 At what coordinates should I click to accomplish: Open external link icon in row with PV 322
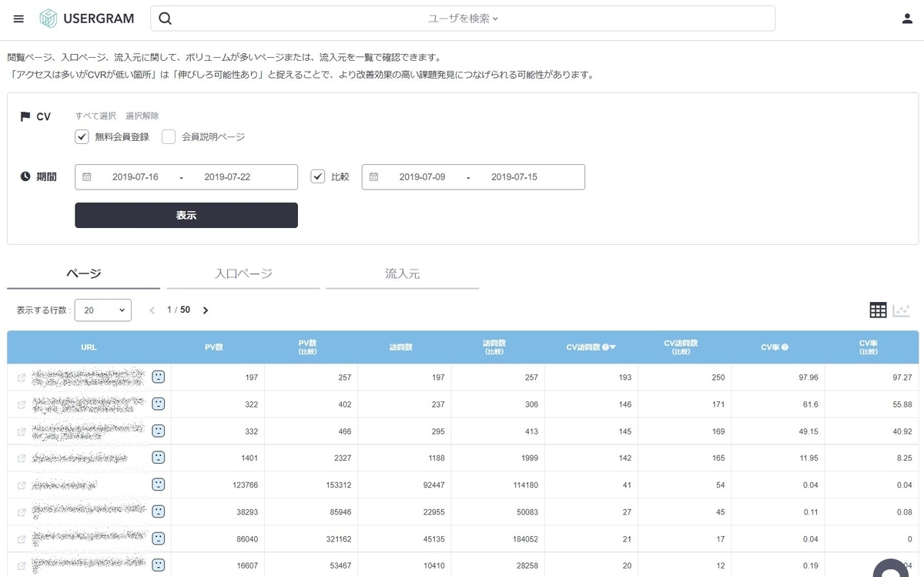coord(22,404)
